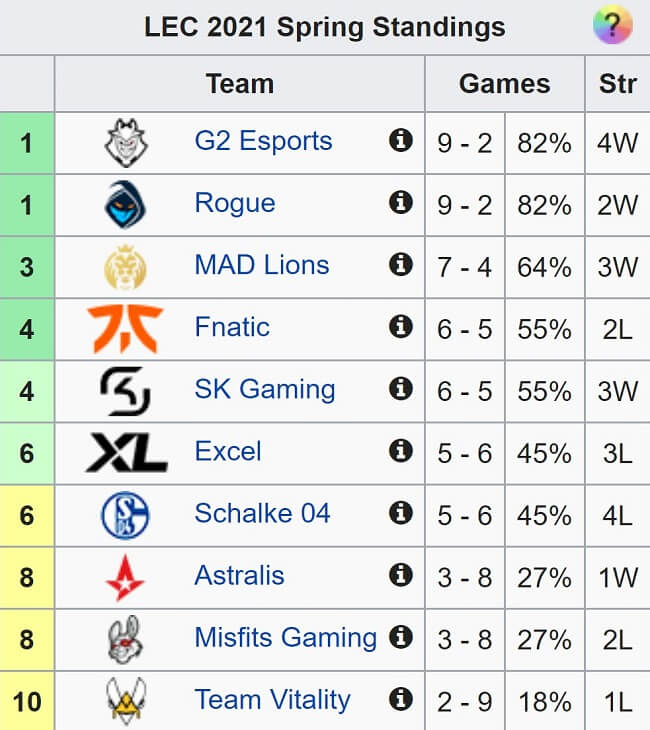Open the MAD Lions team page link

coord(262,265)
